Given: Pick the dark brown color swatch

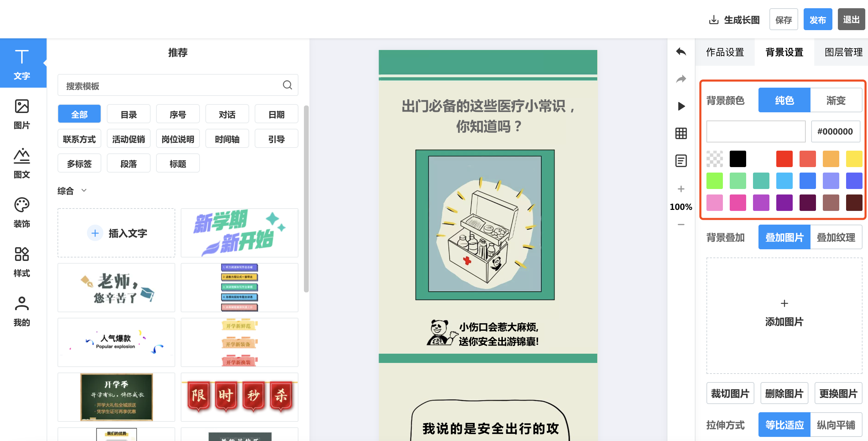Looking at the screenshot, I should pyautogui.click(x=854, y=202).
